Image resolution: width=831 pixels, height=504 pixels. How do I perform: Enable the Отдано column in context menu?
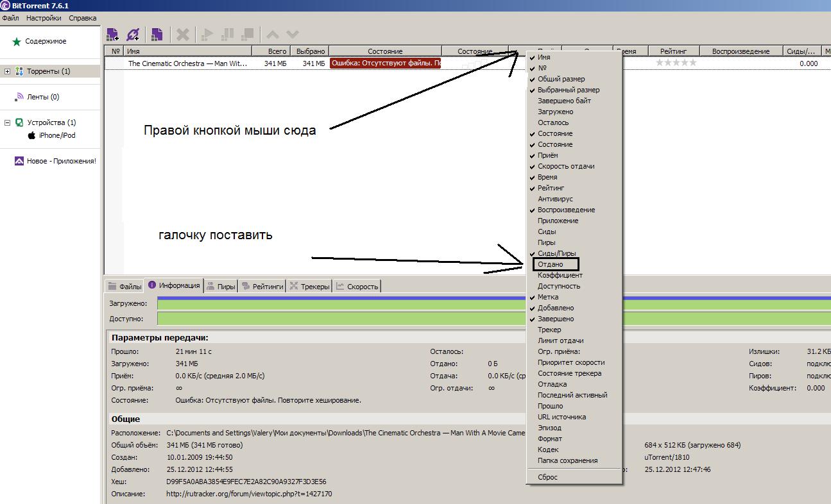click(x=551, y=264)
